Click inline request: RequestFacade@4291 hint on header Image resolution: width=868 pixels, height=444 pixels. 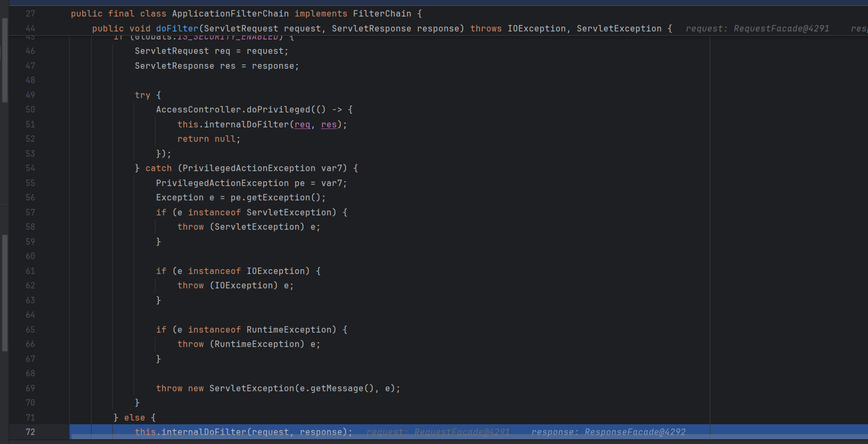coord(757,29)
